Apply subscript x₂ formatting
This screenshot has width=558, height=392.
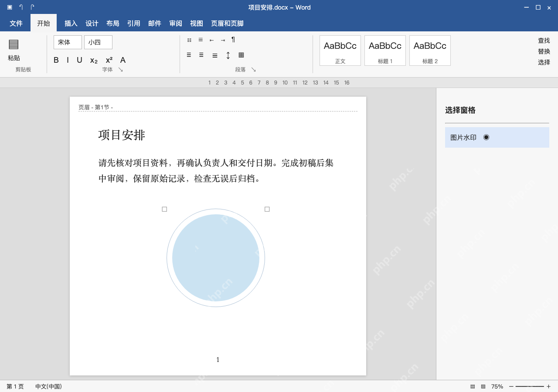pos(94,61)
